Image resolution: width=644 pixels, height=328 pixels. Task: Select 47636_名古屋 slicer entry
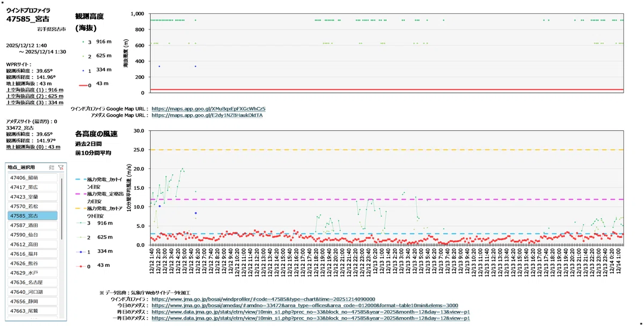[x=32, y=282]
